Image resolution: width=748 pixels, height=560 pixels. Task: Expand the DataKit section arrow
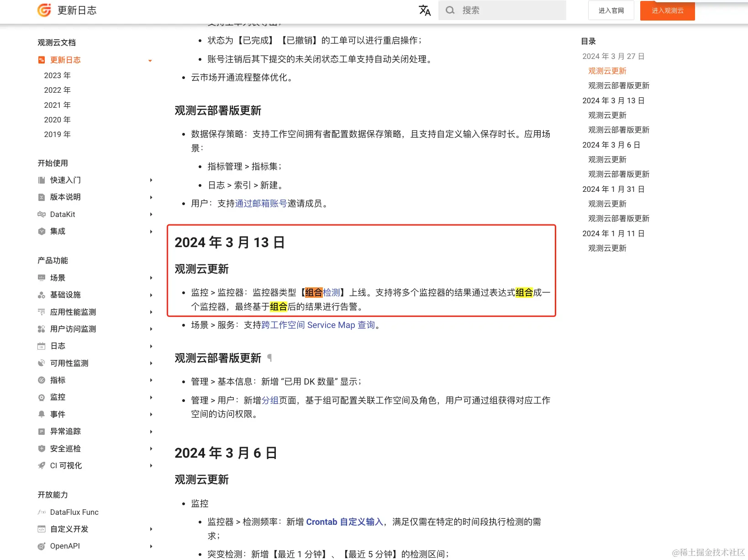coord(151,214)
